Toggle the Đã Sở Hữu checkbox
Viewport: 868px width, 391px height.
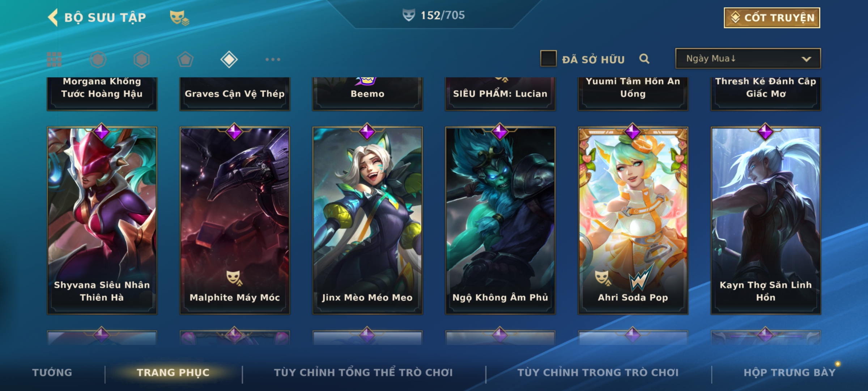(548, 59)
